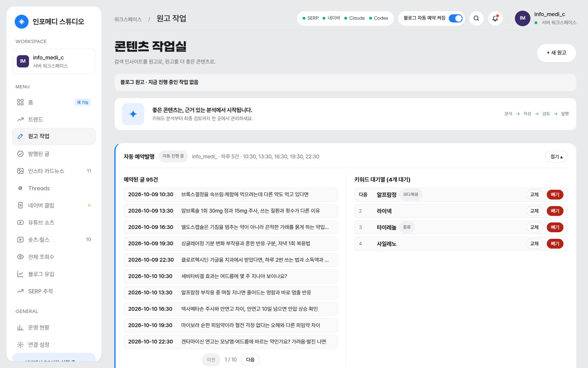Click the 인포메디 스튜디오 logo icon
588x368 pixels.
pos(22,22)
